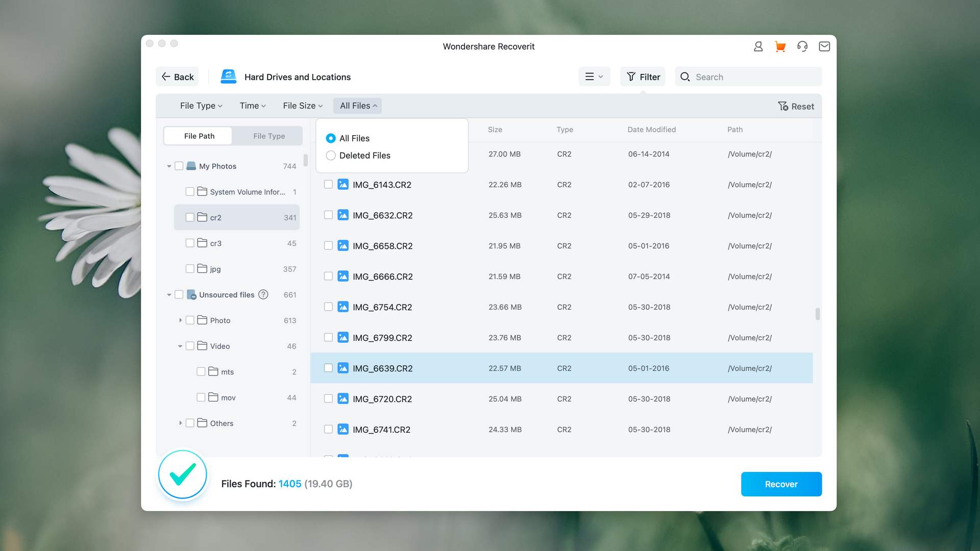This screenshot has width=980, height=551.
Task: Click the Others folder icon
Action: click(x=202, y=423)
